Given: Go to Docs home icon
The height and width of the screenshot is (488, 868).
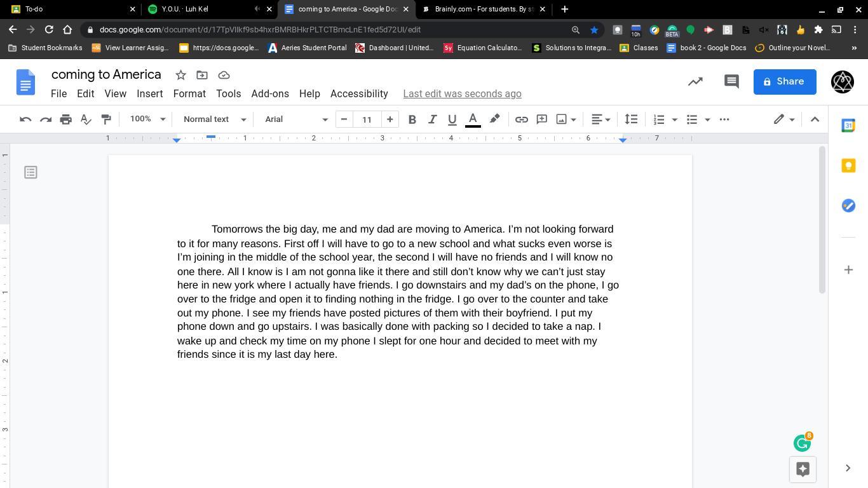Looking at the screenshot, I should click(x=25, y=83).
